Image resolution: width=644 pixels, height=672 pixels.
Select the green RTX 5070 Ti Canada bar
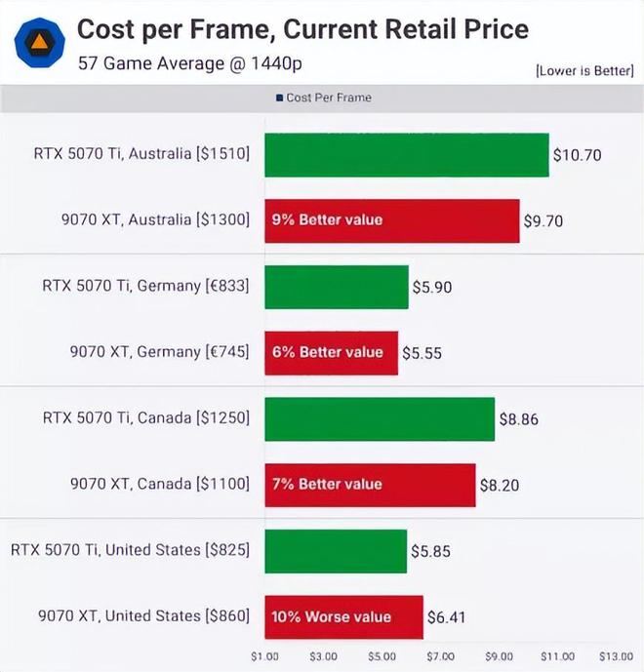[x=379, y=418]
